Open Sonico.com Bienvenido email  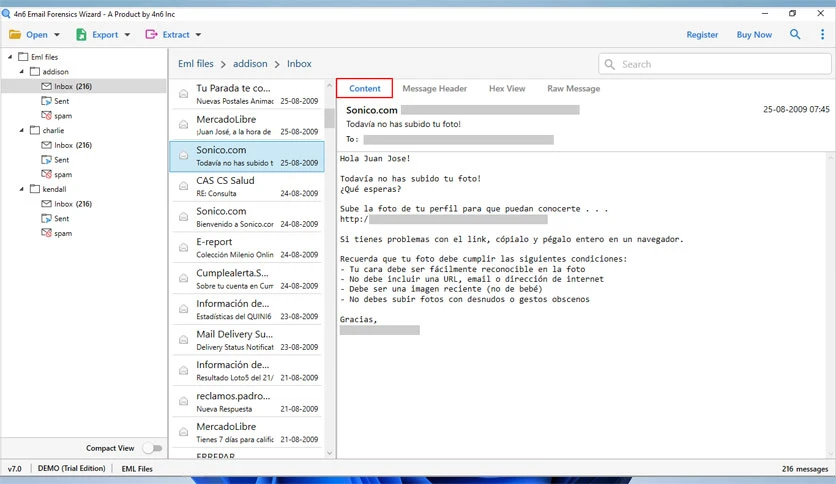[247, 217]
